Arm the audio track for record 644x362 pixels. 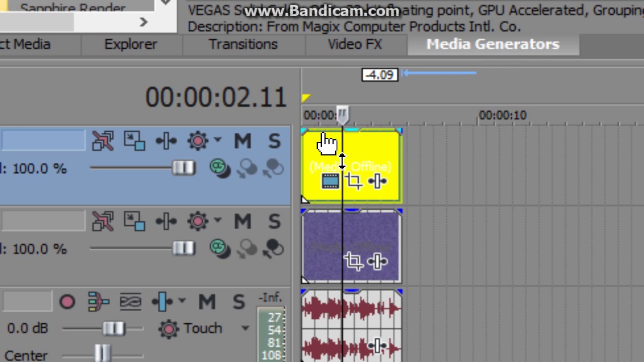pyautogui.click(x=67, y=302)
